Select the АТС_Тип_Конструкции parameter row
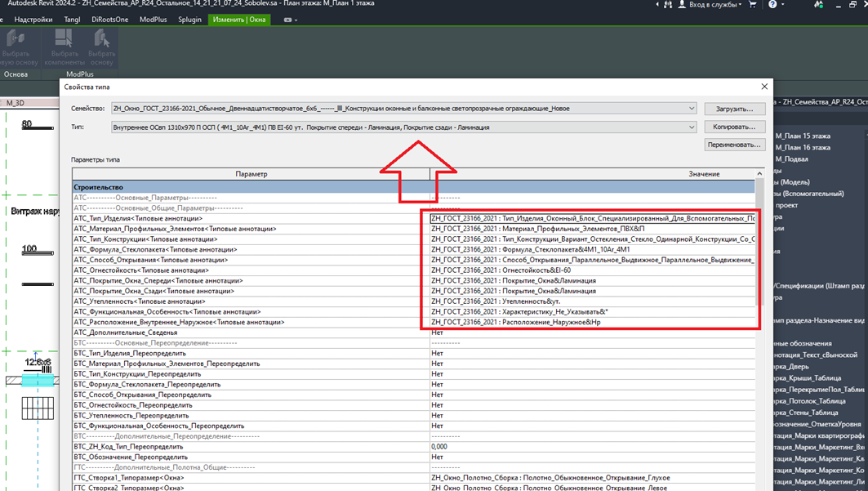The image size is (868, 491). click(x=413, y=239)
